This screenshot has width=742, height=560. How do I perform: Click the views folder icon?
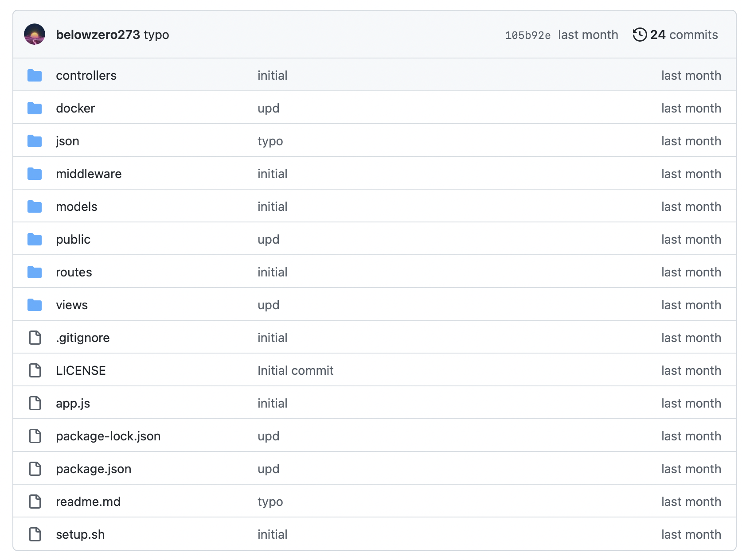35,305
